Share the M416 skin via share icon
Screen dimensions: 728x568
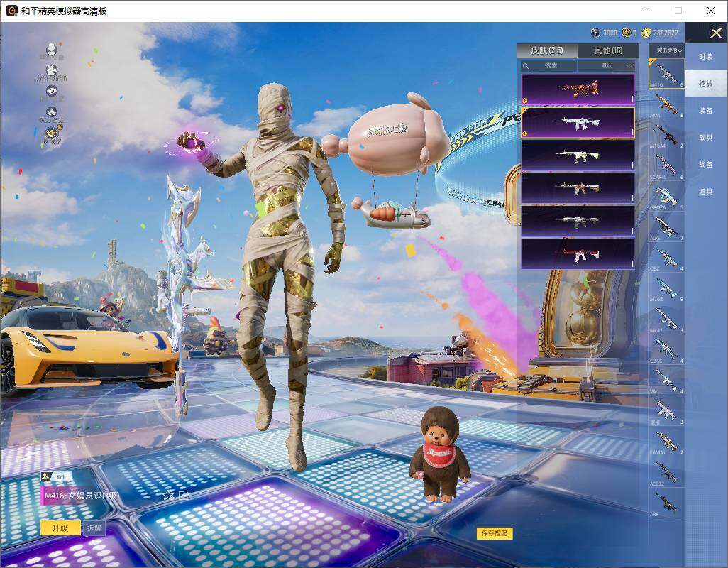point(184,495)
